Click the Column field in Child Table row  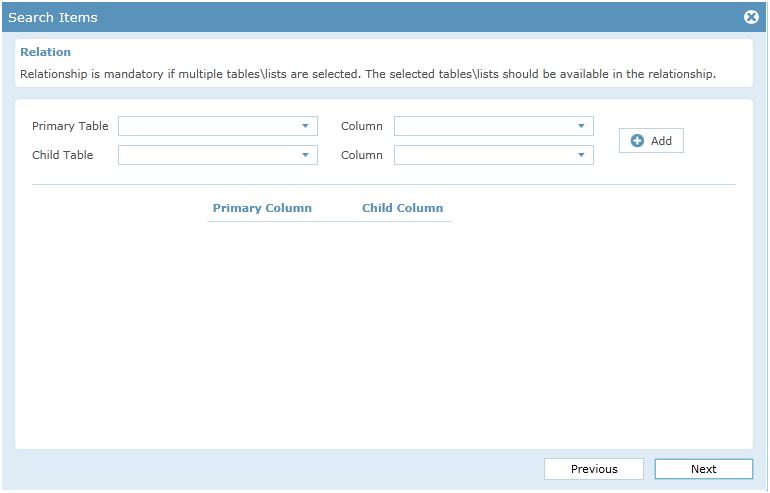494,155
